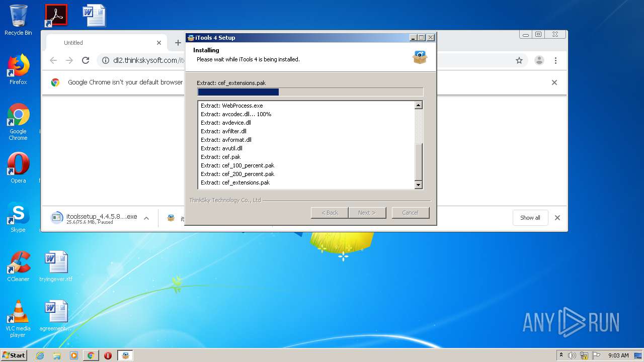This screenshot has height=362, width=644.
Task: Open Chrome's three-dot menu
Action: click(555, 60)
